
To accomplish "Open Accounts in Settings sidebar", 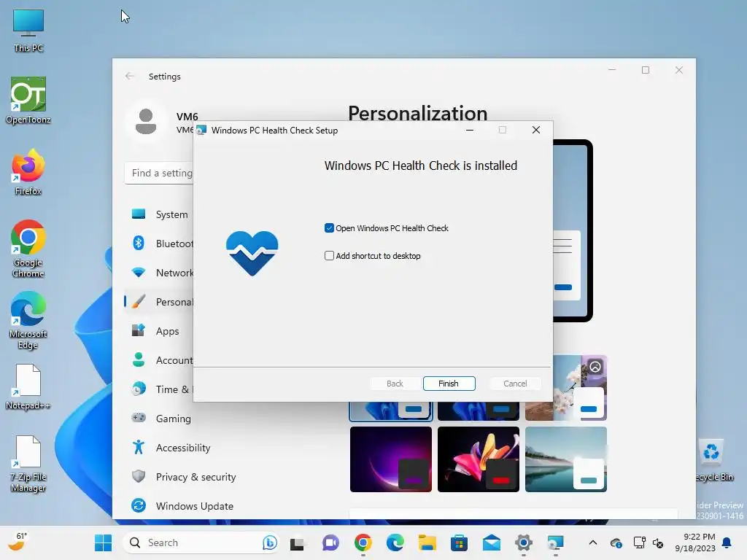I will [159, 360].
